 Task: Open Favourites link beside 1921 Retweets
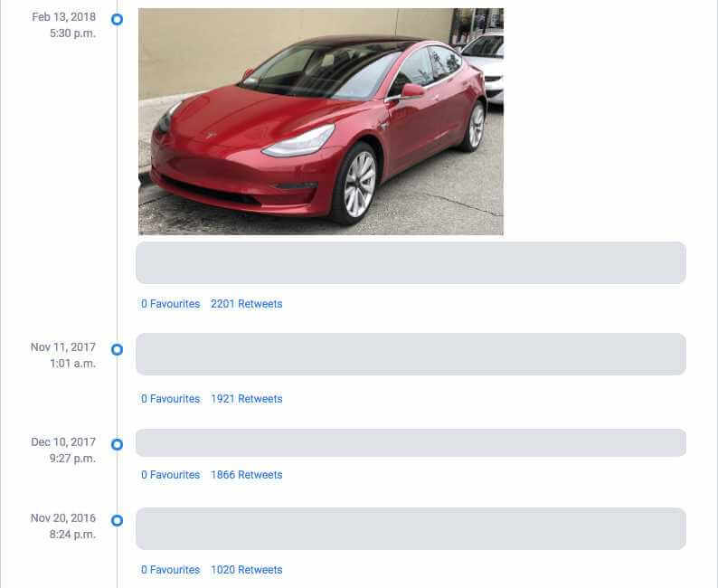pos(170,399)
